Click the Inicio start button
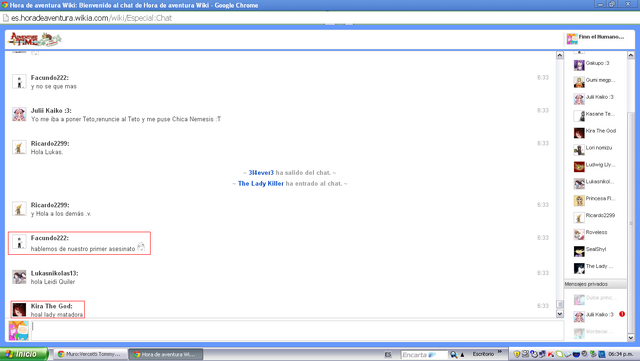640x361 pixels. tap(24, 354)
